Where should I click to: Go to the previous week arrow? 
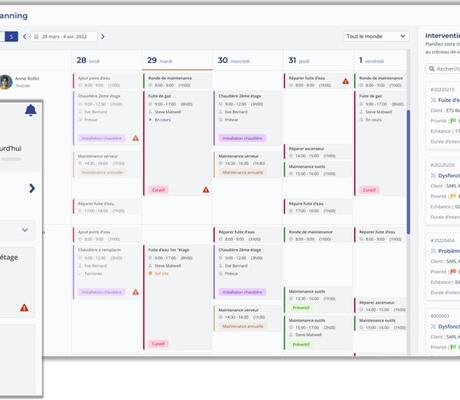25,36
